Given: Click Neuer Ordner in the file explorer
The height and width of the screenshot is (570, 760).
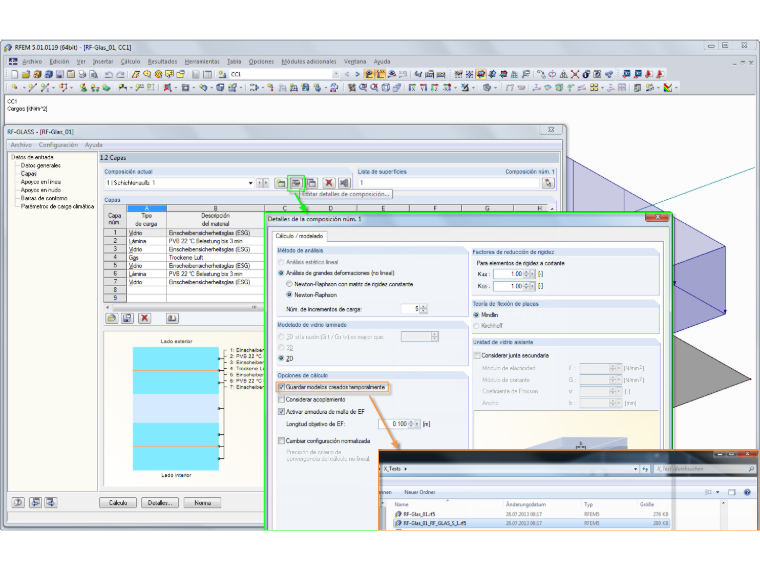Looking at the screenshot, I should [x=420, y=492].
